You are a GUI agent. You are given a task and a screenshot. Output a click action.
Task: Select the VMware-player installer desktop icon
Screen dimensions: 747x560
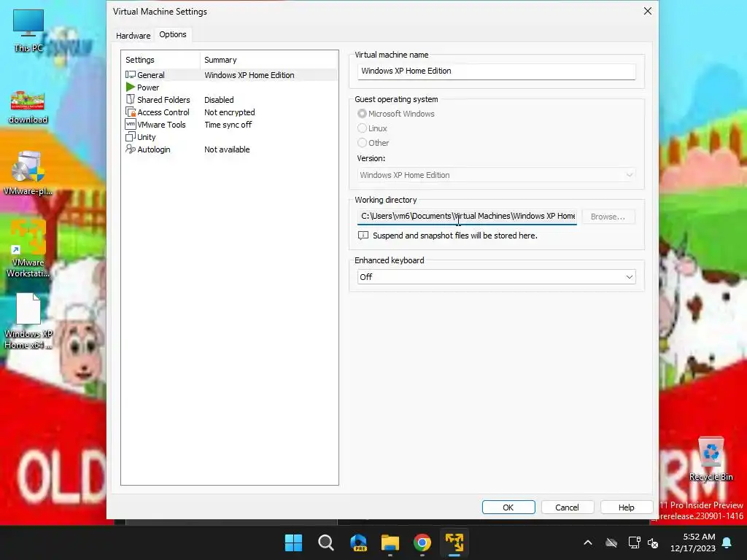[28, 173]
